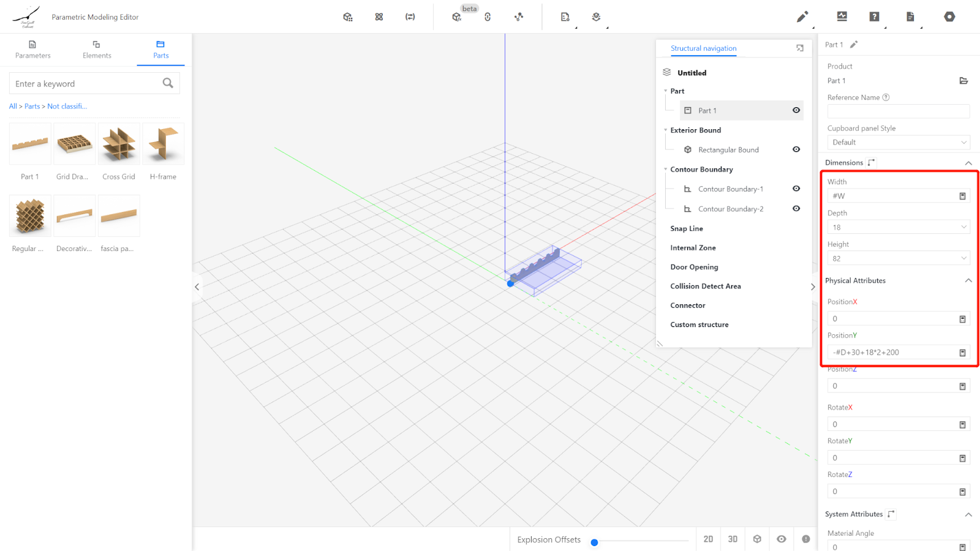Pop out the Structural navigation panel
Image resolution: width=980 pixels, height=551 pixels.
point(800,48)
